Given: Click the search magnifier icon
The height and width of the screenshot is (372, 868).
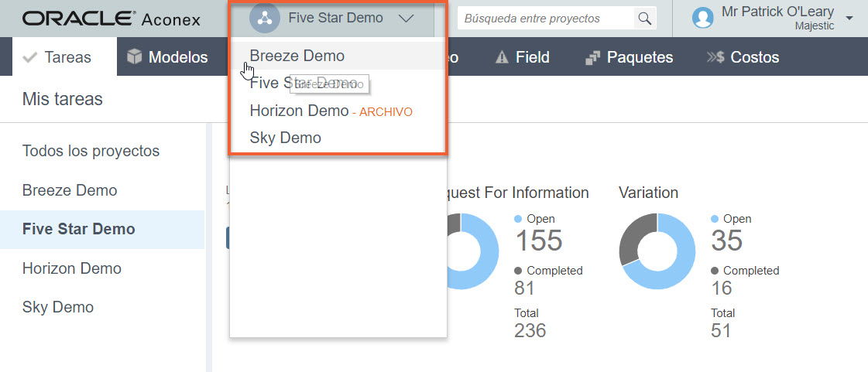Looking at the screenshot, I should 644,19.
